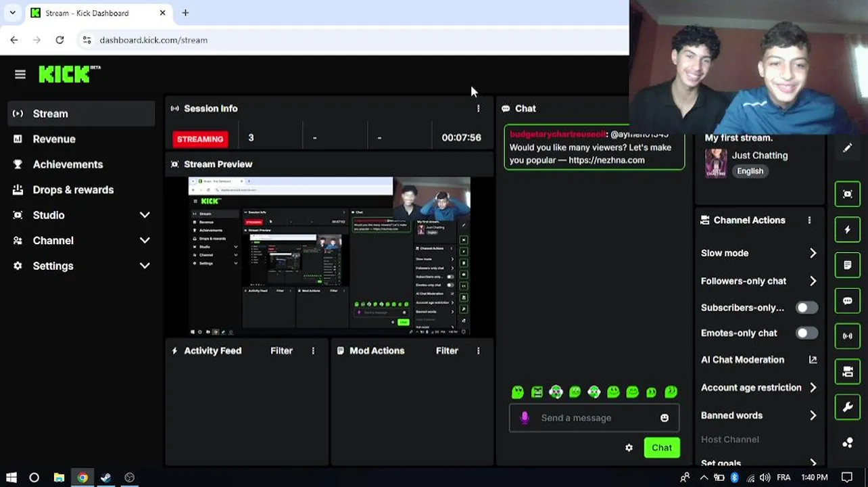Screen dimensions: 868x487
Task: Open File Explorer from the taskbar
Action: pyautogui.click(x=59, y=478)
